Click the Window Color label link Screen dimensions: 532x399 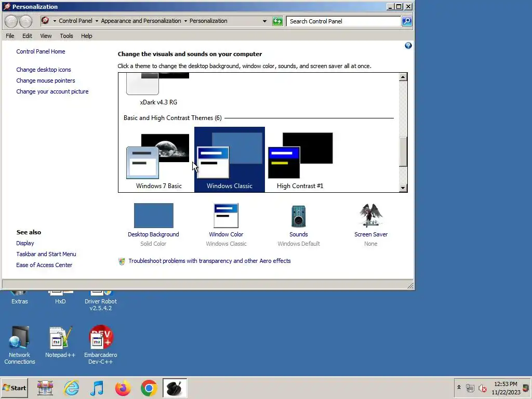click(226, 234)
